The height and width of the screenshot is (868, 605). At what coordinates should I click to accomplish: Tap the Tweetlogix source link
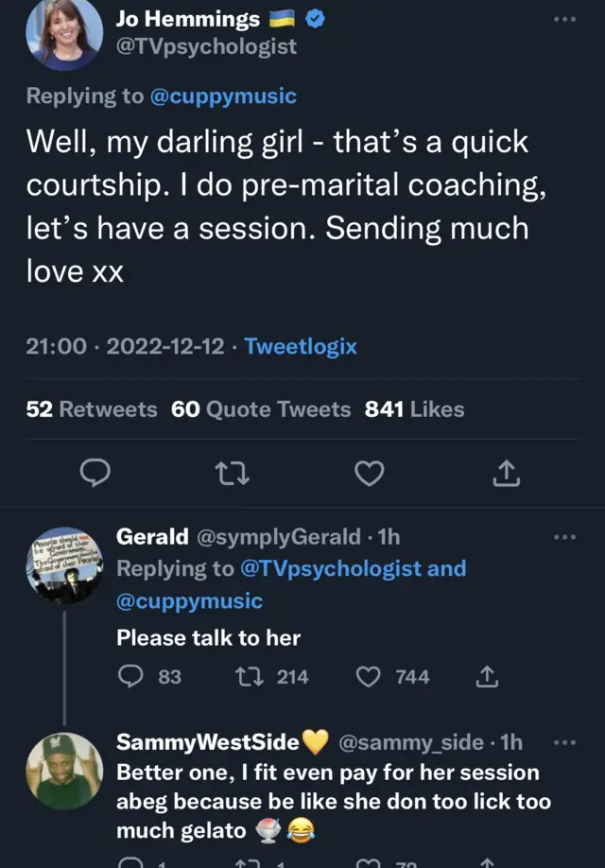coord(301,346)
